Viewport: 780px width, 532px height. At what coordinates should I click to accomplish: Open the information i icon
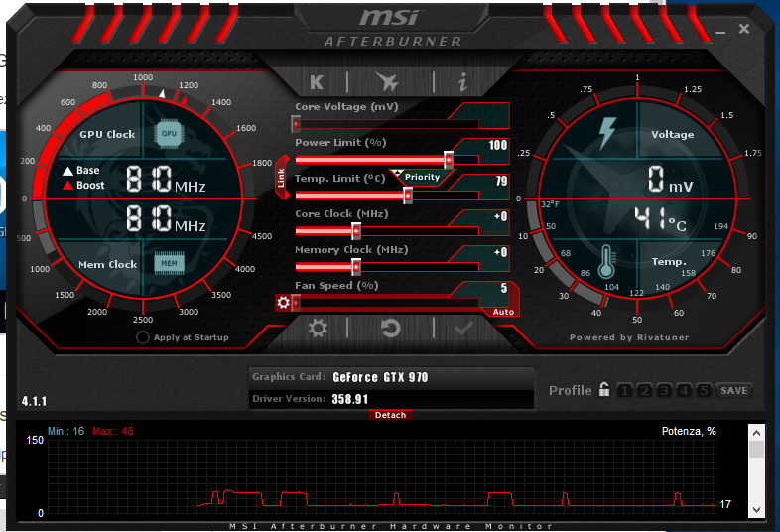tap(462, 82)
